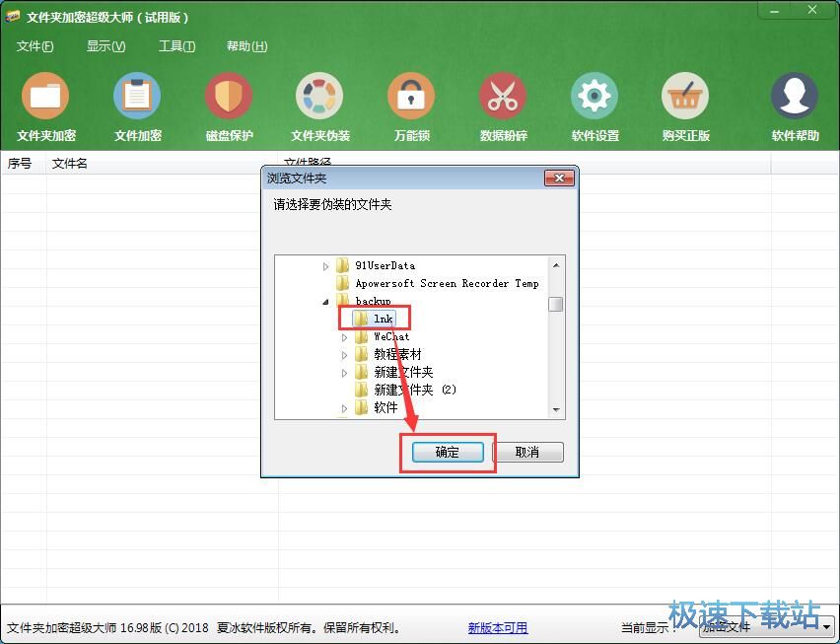The height and width of the screenshot is (644, 840).
Task: Select the backup folder
Action: pyautogui.click(x=364, y=301)
